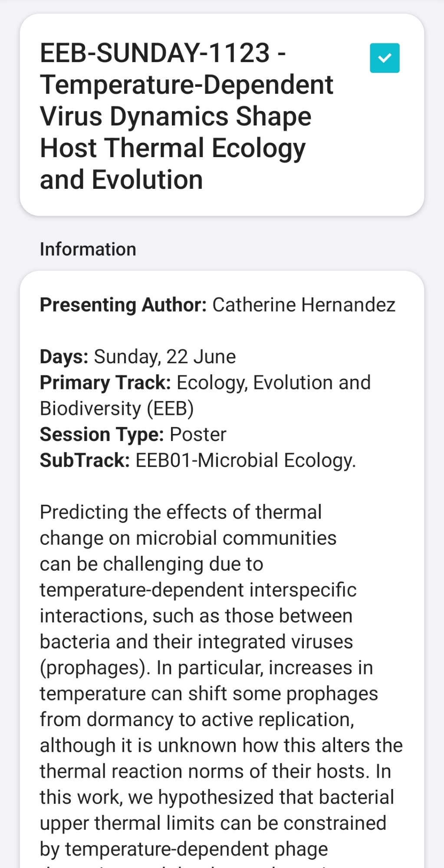Select the Session Type label

[x=102, y=434]
